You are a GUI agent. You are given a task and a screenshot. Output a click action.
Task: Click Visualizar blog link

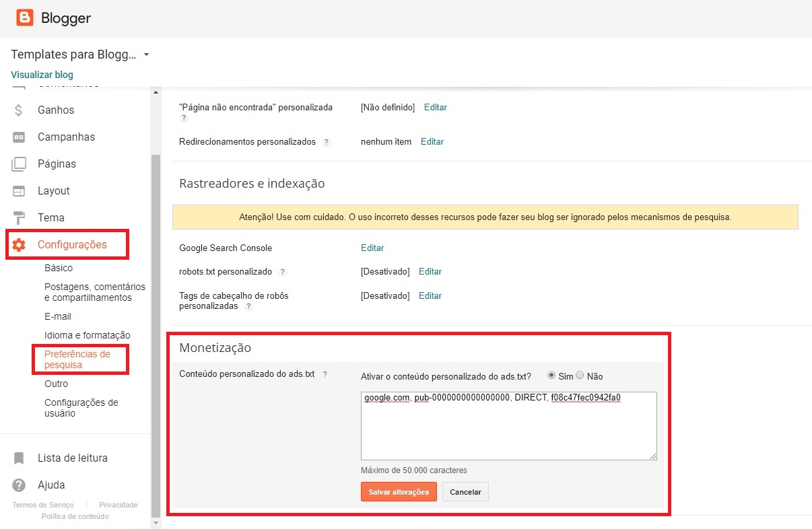pyautogui.click(x=42, y=75)
